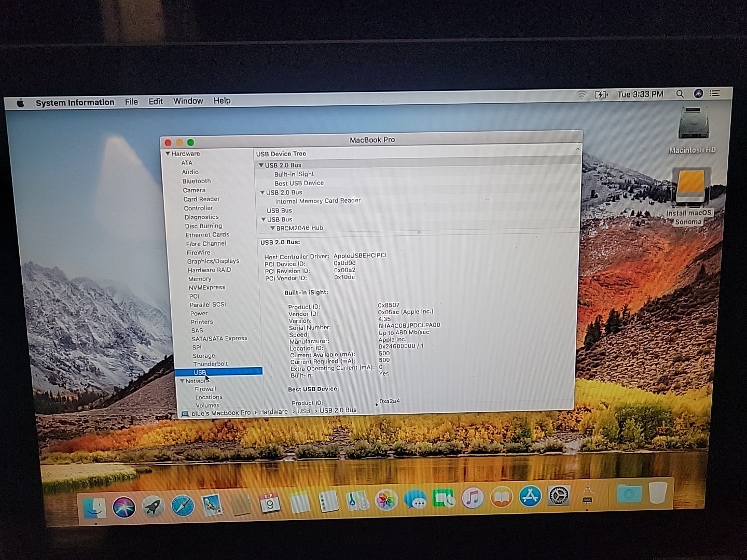Collapse the USB Bus containing BRCM2046 Hub
The width and height of the screenshot is (747, 560).
pyautogui.click(x=264, y=219)
